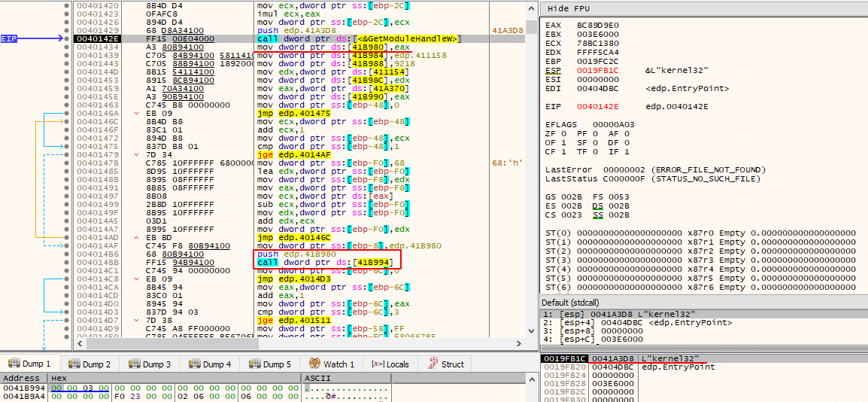Open the Dump 3 tab
The height and width of the screenshot is (402, 868).
(150, 364)
